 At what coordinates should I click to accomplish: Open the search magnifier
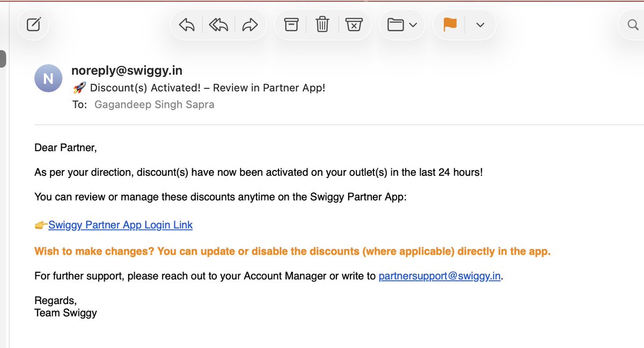point(632,25)
